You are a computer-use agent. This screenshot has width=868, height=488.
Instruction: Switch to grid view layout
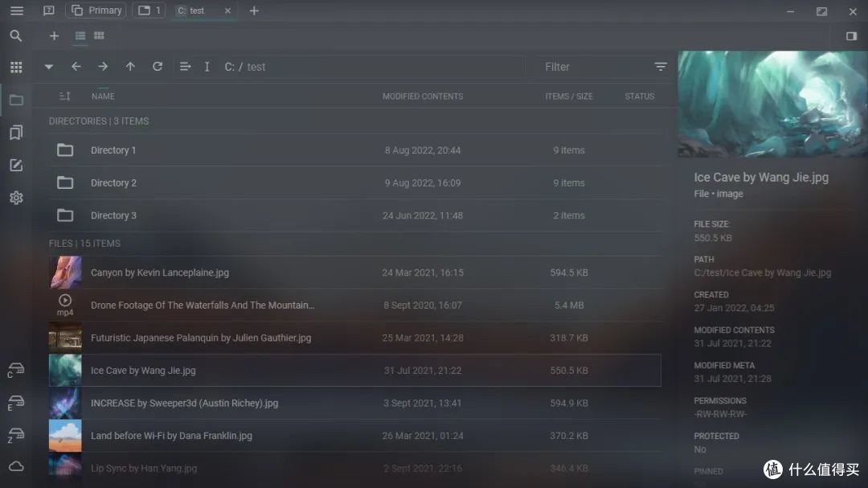point(99,35)
